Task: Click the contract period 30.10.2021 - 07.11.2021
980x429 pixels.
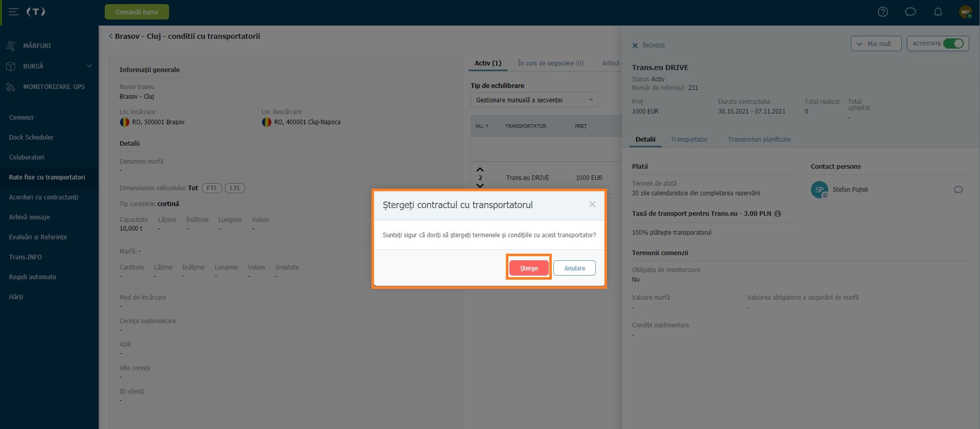Action: point(752,111)
